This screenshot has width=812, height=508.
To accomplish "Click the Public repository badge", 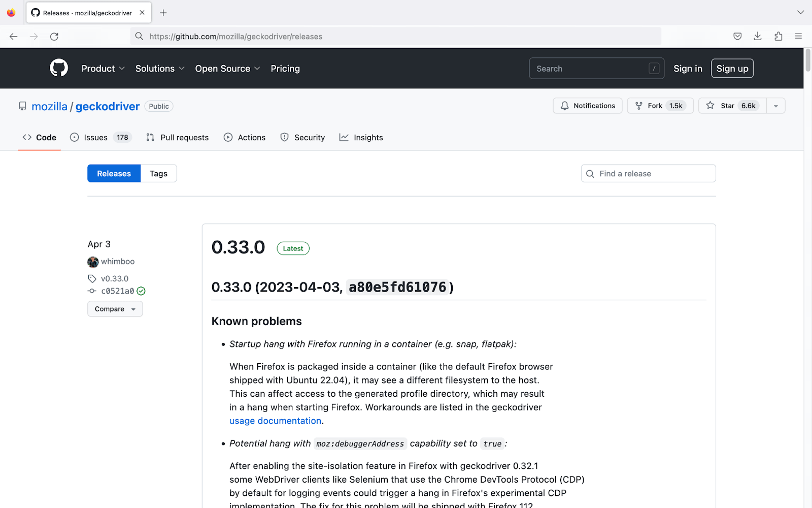I will 159,106.
